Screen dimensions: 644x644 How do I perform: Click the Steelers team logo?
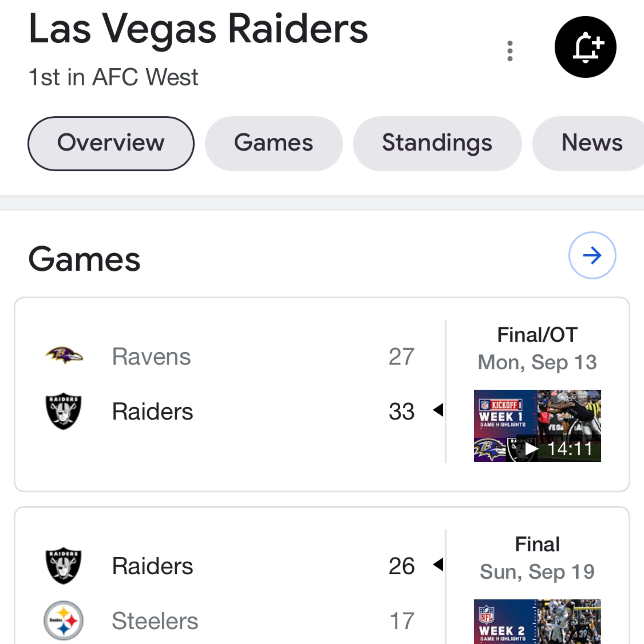tap(63, 620)
